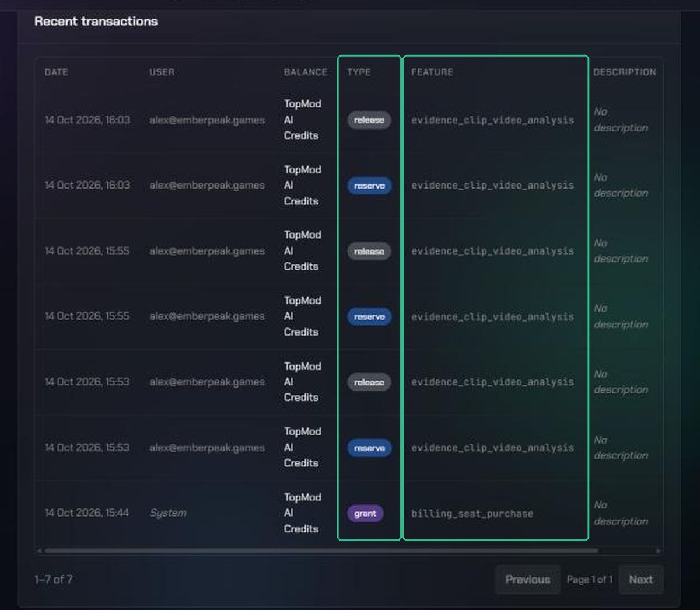Click the Previous pagination button
The image size is (700, 610).
coord(527,580)
